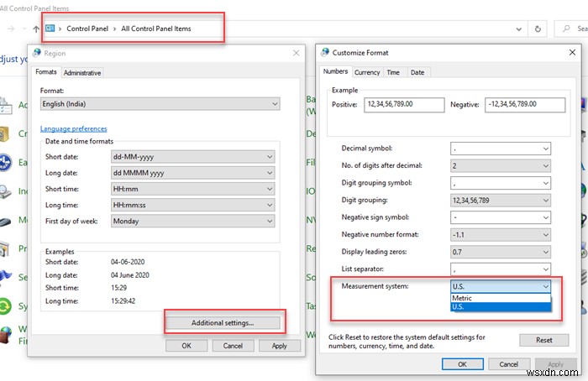Select Currency tab in Customize Format

pyautogui.click(x=367, y=72)
